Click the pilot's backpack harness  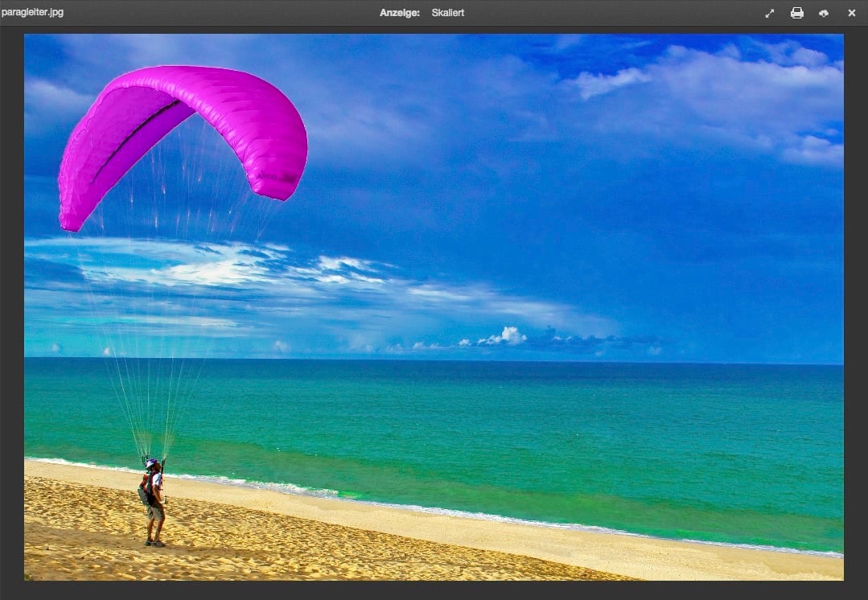coord(145,489)
